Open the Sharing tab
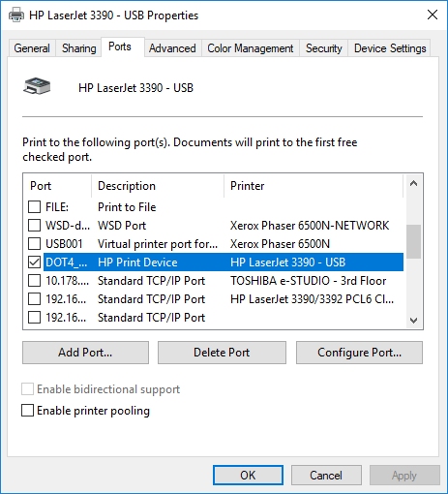 tap(78, 48)
